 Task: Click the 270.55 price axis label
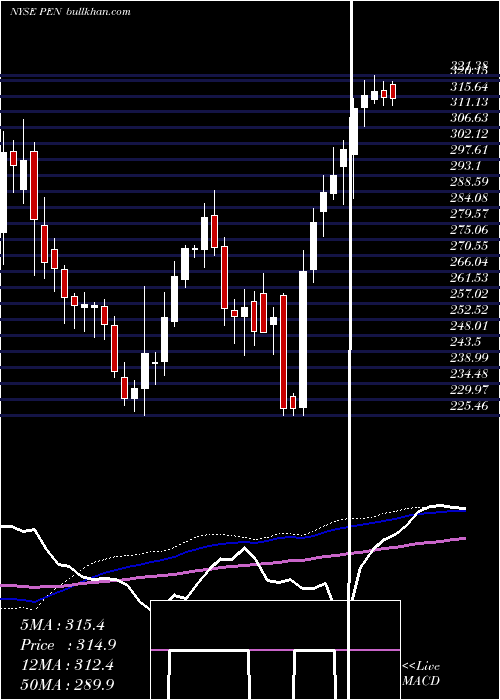click(469, 246)
